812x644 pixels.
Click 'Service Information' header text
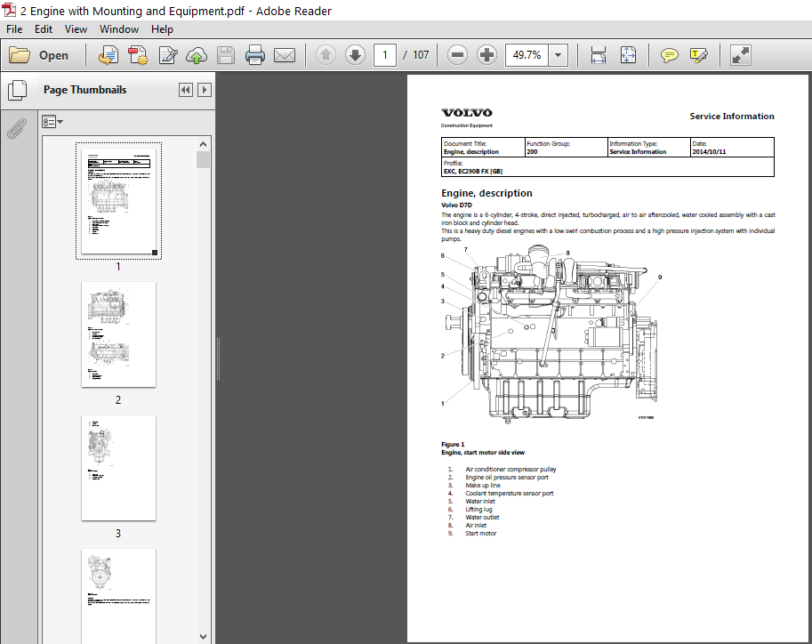732,116
